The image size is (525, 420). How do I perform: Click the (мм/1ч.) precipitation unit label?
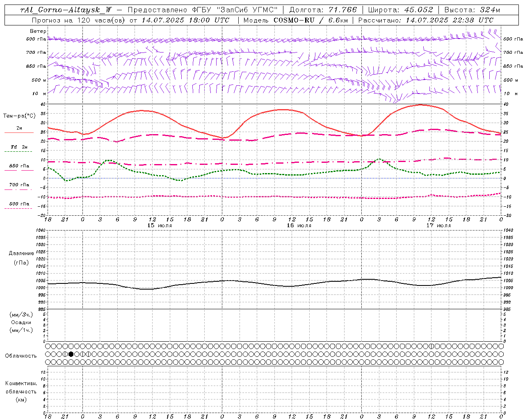[x=21, y=330]
